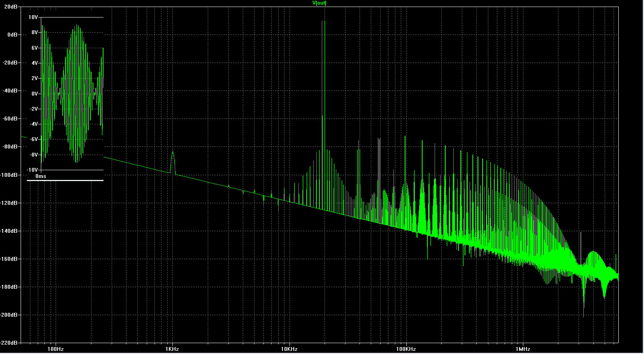Pick the -200dB axis label
The height and width of the screenshot is (354, 644).
[9, 315]
